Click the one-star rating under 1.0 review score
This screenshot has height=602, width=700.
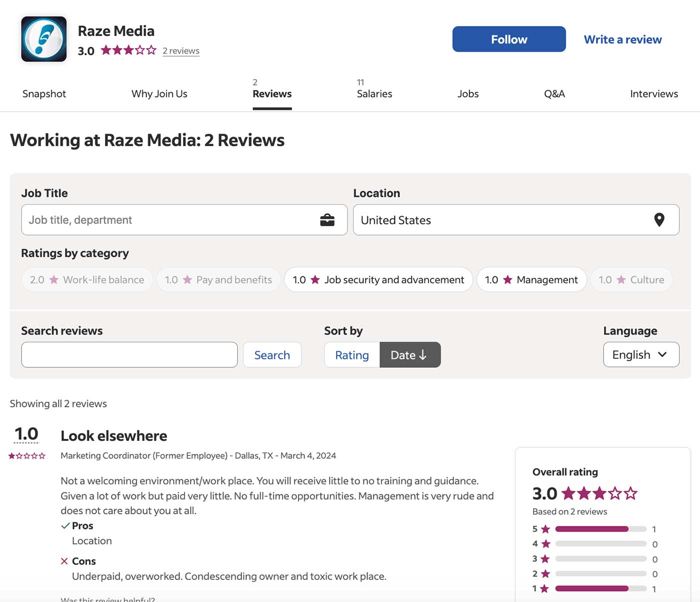click(x=27, y=456)
